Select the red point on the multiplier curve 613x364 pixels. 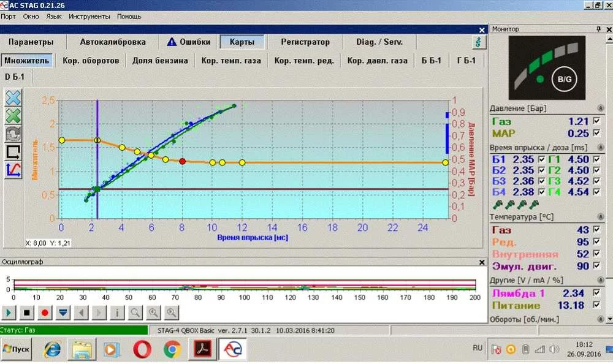pos(182,161)
